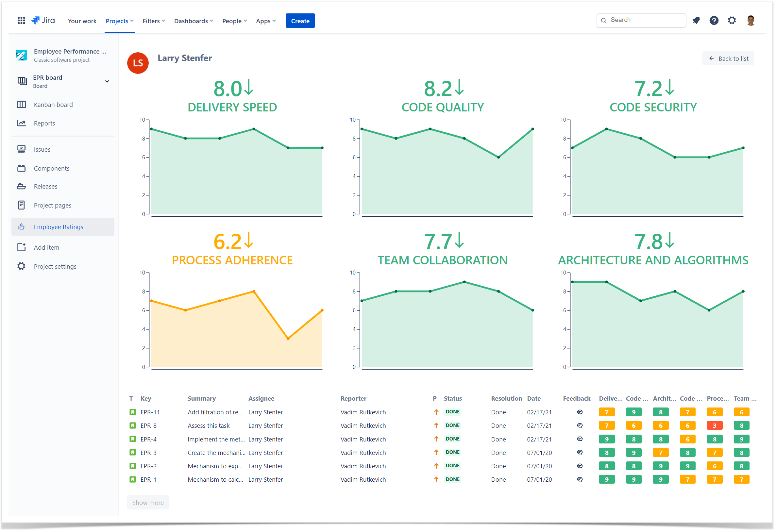Click the Add item icon
Viewport: 777px width, 532px height.
[21, 248]
